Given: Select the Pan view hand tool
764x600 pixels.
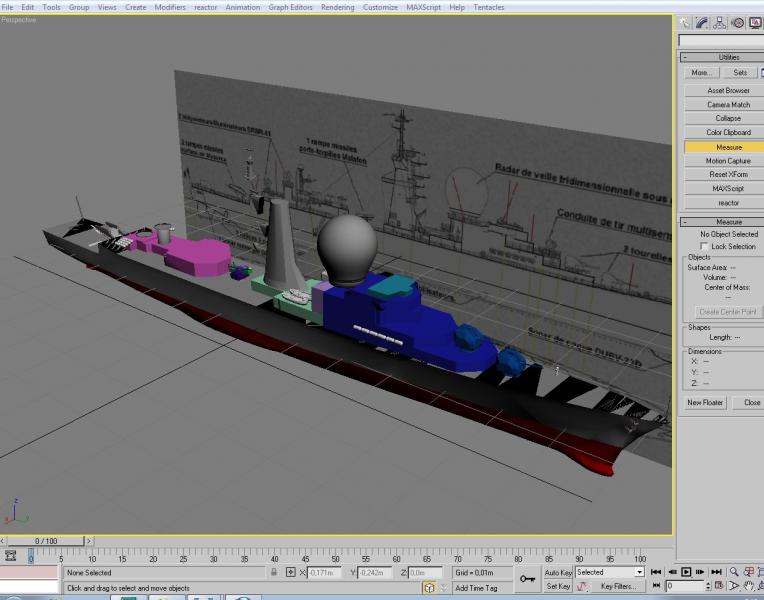Looking at the screenshot, I should (x=749, y=586).
